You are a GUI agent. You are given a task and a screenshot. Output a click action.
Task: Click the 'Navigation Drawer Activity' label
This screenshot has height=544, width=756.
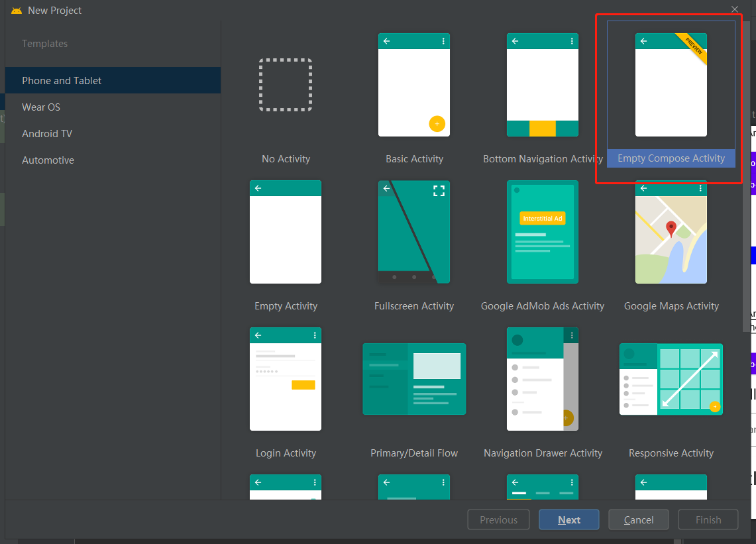click(x=543, y=453)
